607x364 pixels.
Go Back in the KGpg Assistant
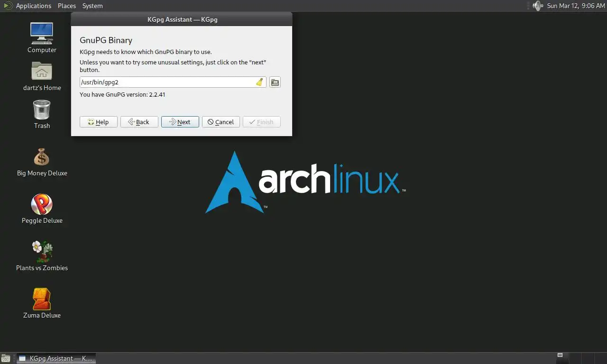pos(139,122)
